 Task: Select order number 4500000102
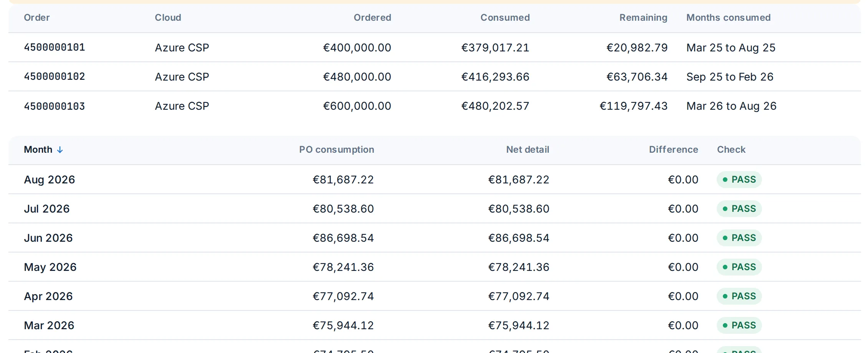[x=55, y=76]
